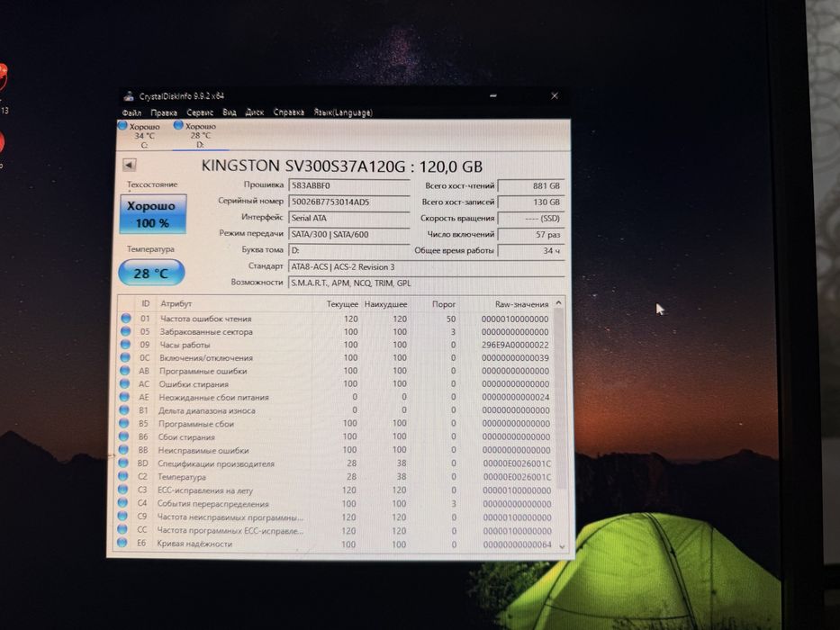Select the Спецификации производителя attribute text

pyautogui.click(x=216, y=463)
